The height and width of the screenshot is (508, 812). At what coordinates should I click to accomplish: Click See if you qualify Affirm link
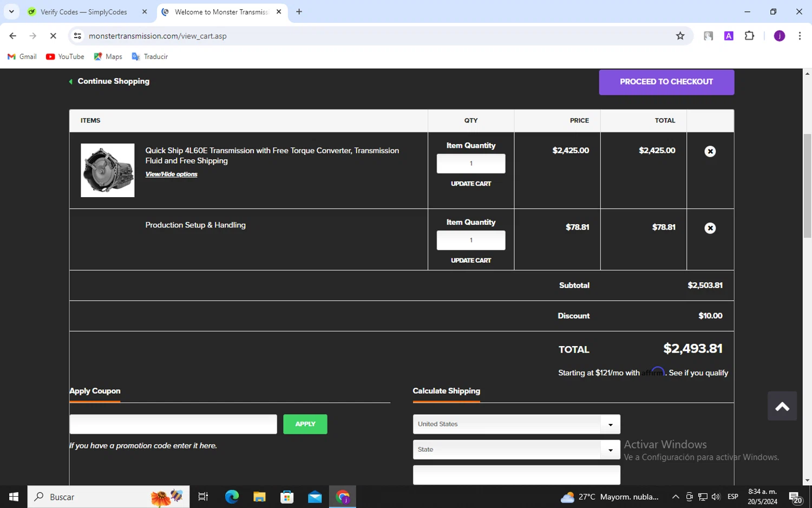coord(698,373)
